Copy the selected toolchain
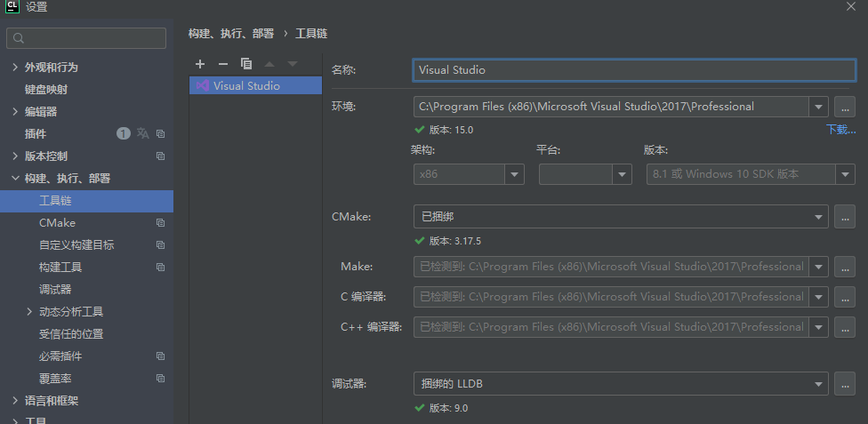 (x=246, y=64)
